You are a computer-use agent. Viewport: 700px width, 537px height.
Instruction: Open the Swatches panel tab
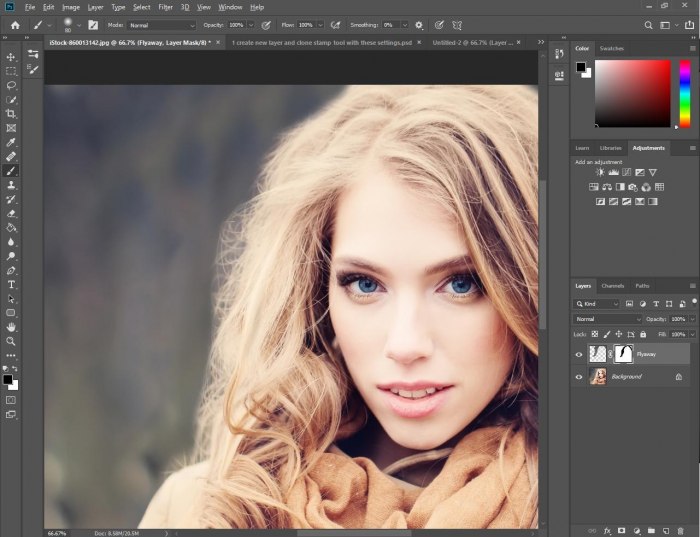611,48
